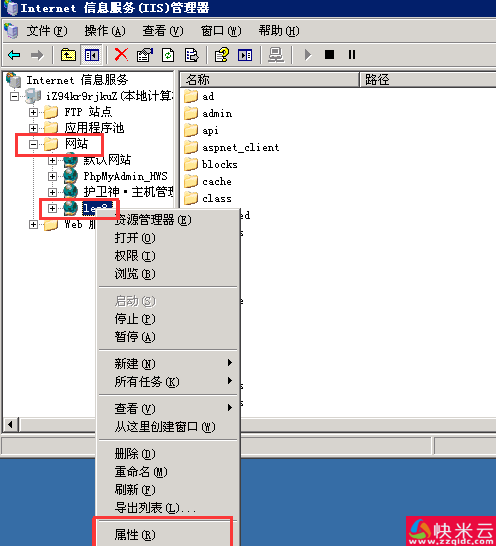This screenshot has height=546, width=496.
Task: Click the Refresh toolbar icon
Action: [x=168, y=55]
